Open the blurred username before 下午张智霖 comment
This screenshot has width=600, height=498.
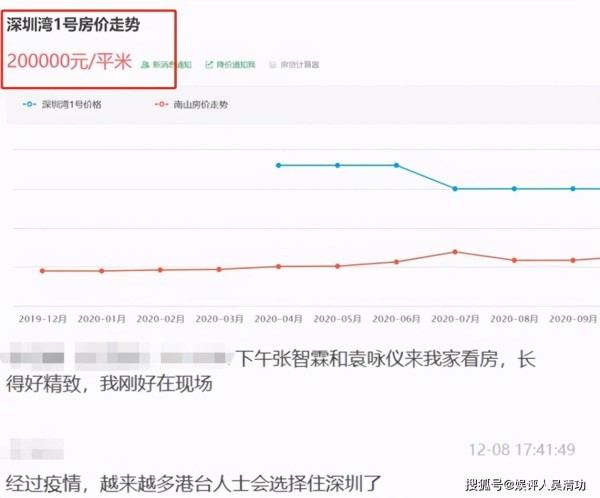117,358
